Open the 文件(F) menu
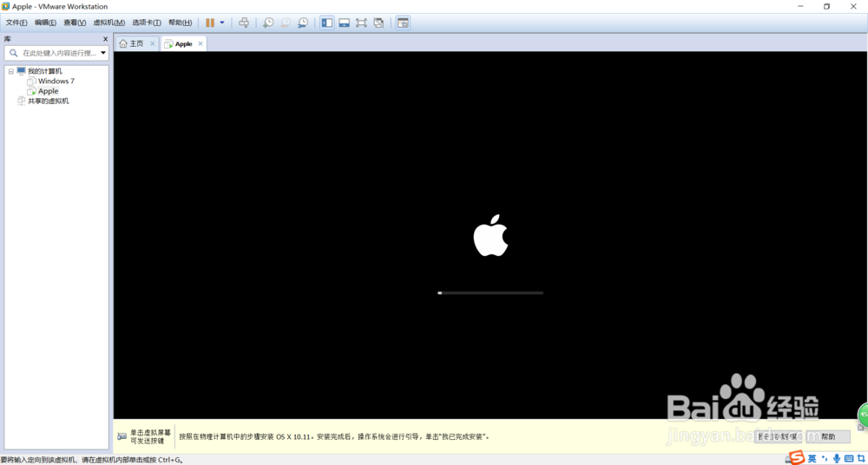 (x=16, y=23)
